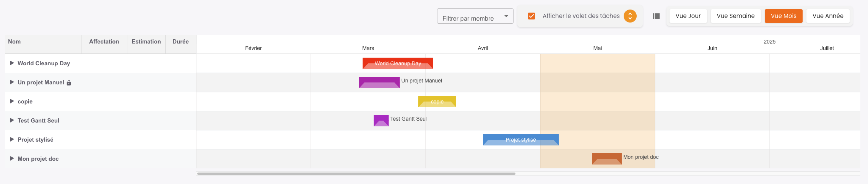This screenshot has width=868, height=184.
Task: Open the 'Filtrer par membre' dropdown
Action: 475,16
